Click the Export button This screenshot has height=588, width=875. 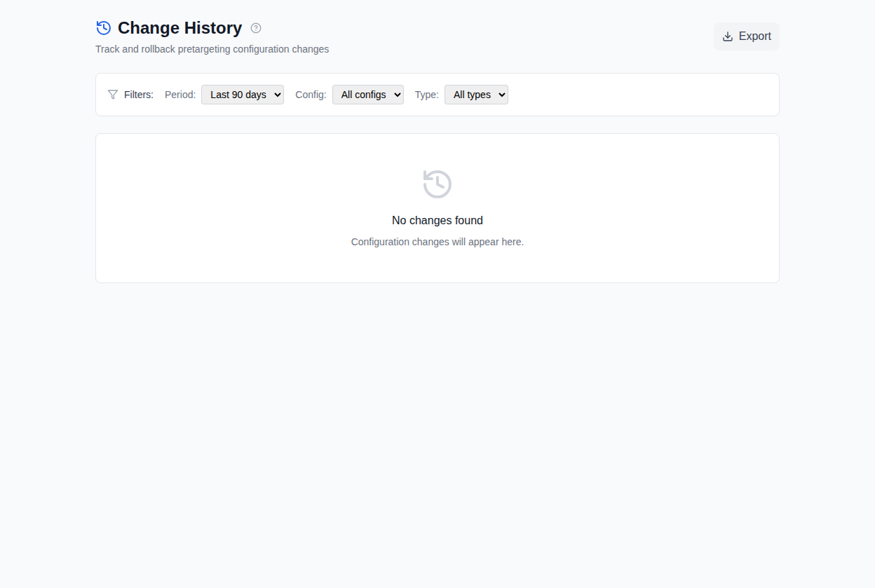tap(746, 36)
